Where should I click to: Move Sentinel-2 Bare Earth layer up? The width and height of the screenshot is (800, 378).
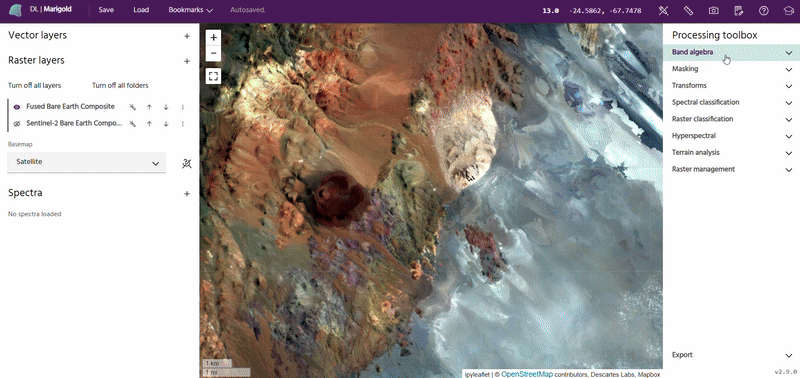pyautogui.click(x=149, y=124)
